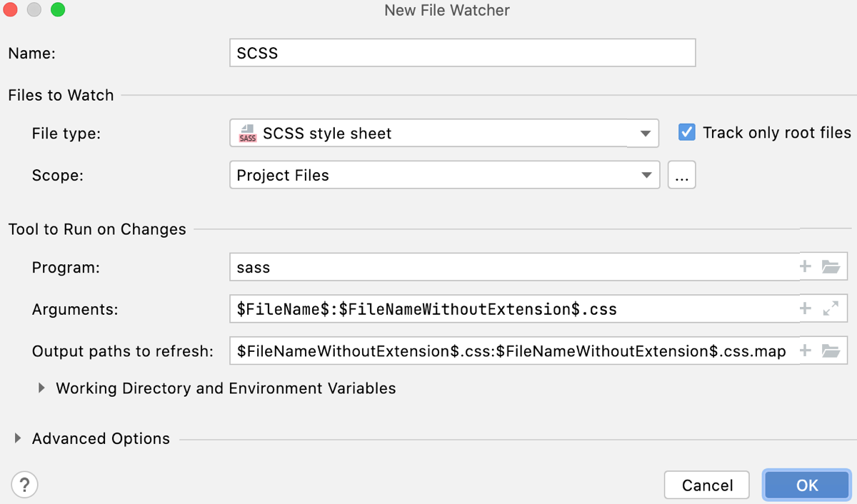This screenshot has width=857, height=504.
Task: Open the folder browse icon next to Program
Action: coord(830,266)
